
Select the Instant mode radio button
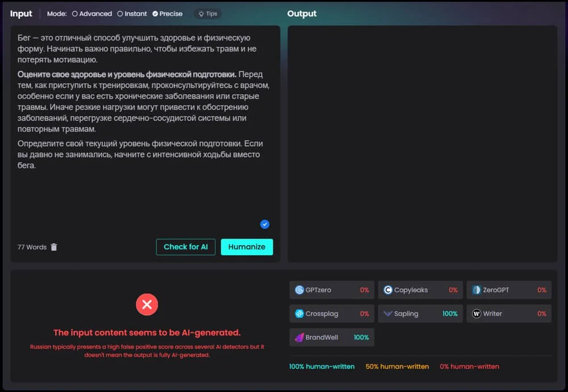tap(120, 14)
